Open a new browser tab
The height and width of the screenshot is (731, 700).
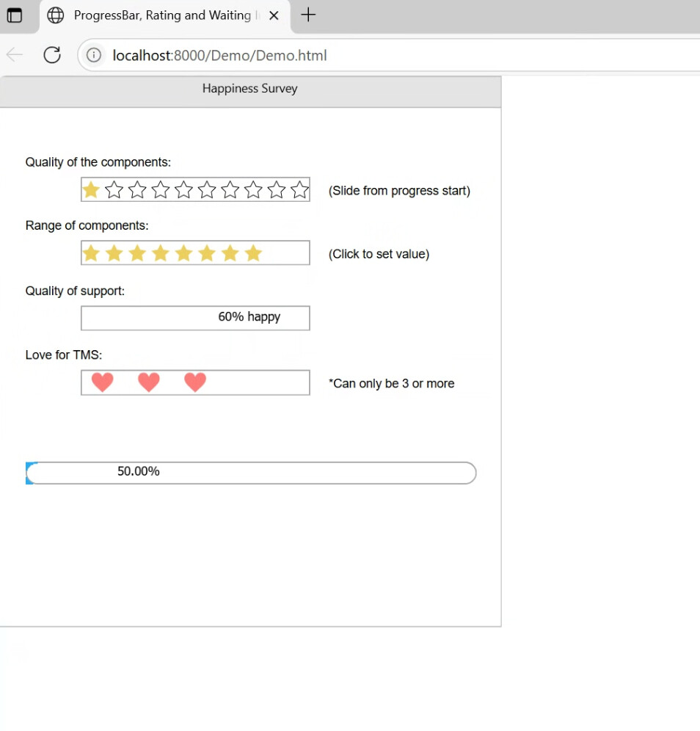point(308,15)
